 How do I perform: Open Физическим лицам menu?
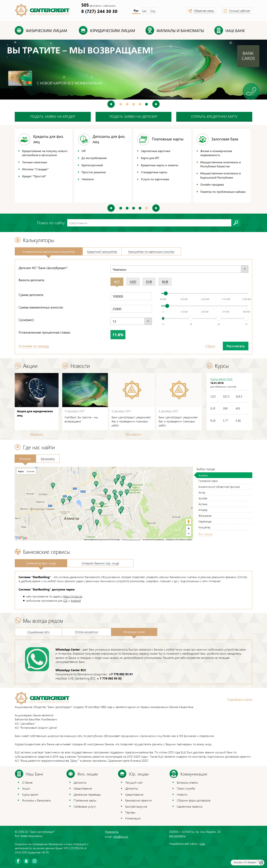pos(41,30)
